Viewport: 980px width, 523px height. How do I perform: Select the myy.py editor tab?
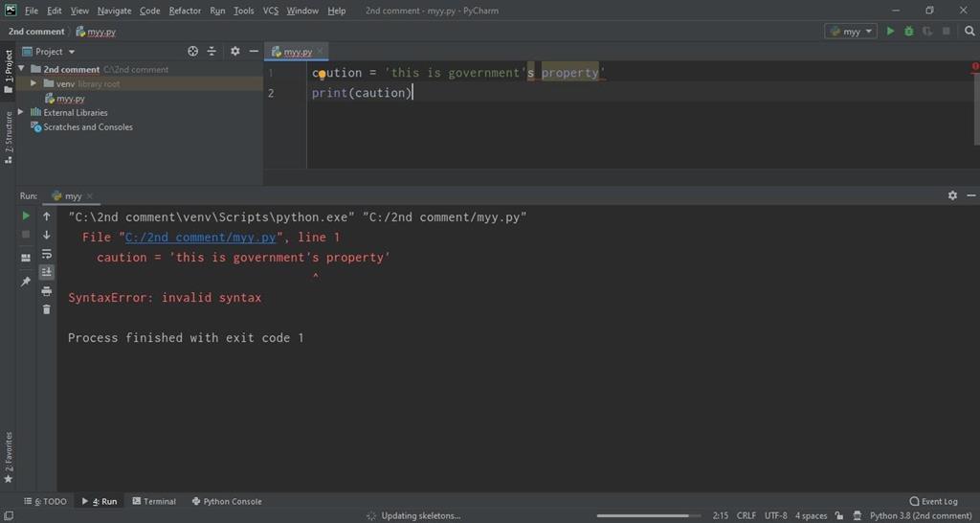[298, 52]
